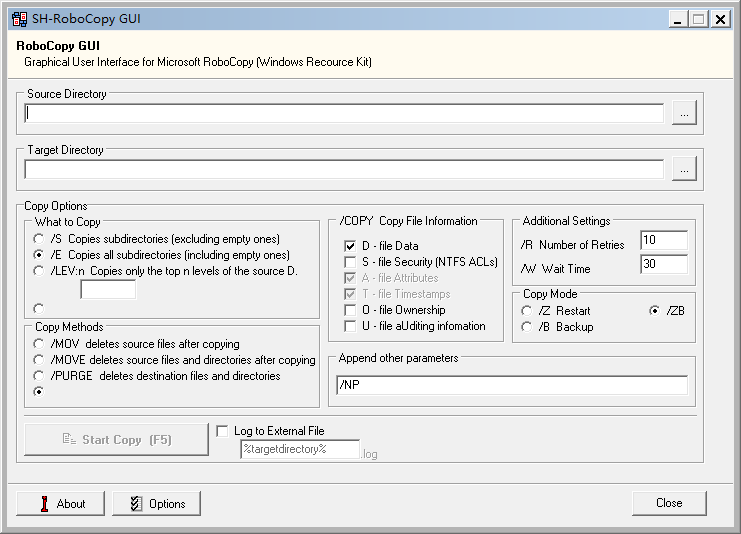Select /LEV:n top levels radio option

(x=39, y=271)
